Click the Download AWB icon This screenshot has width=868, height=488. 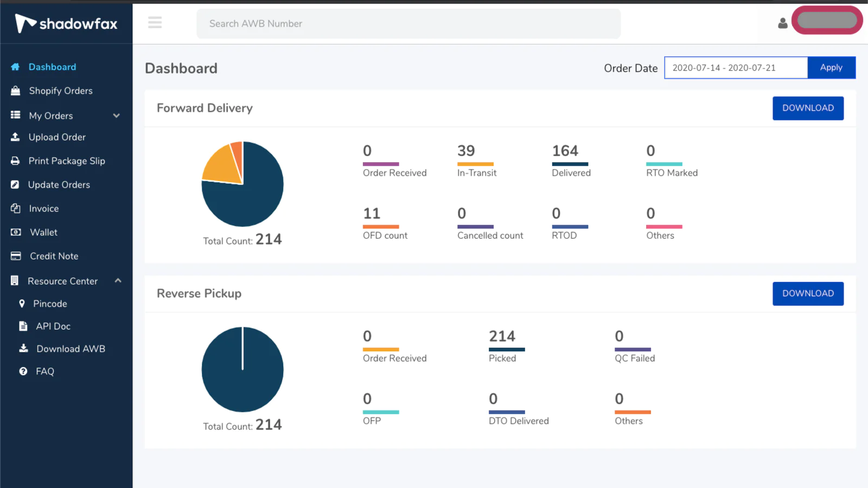tap(23, 349)
